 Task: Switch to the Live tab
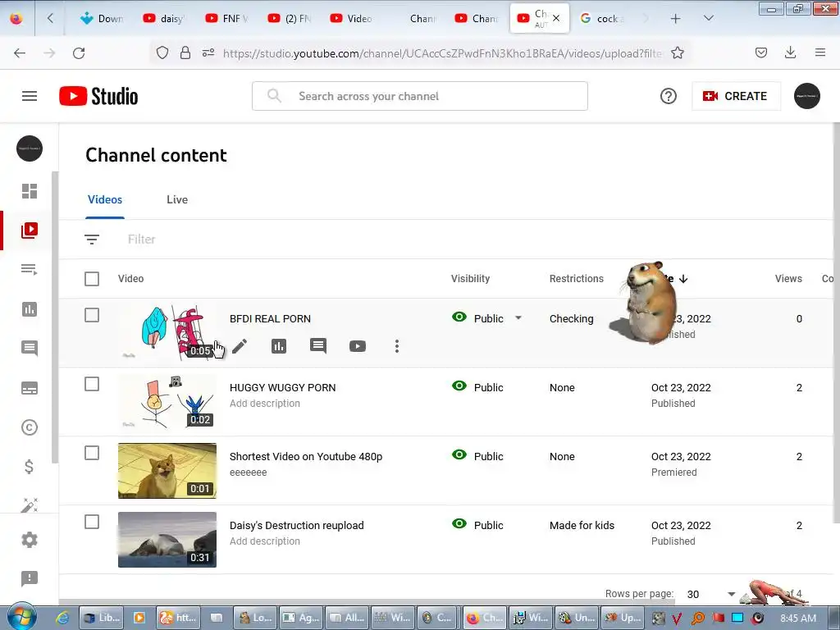coord(177,200)
